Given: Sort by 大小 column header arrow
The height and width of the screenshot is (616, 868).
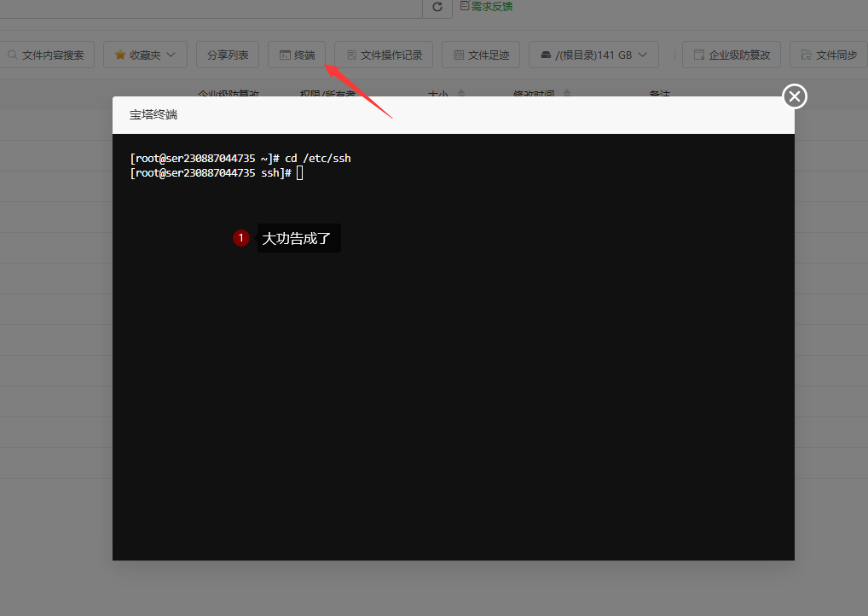Looking at the screenshot, I should 461,92.
